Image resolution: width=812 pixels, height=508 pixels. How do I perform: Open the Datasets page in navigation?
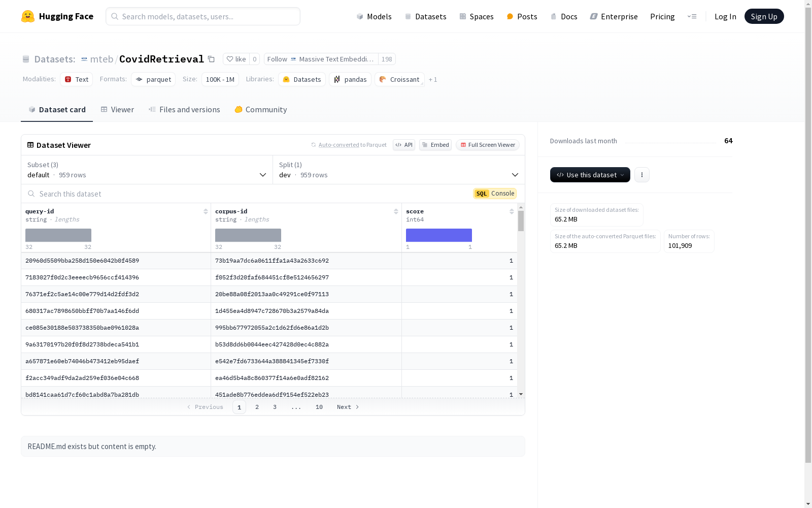425,16
